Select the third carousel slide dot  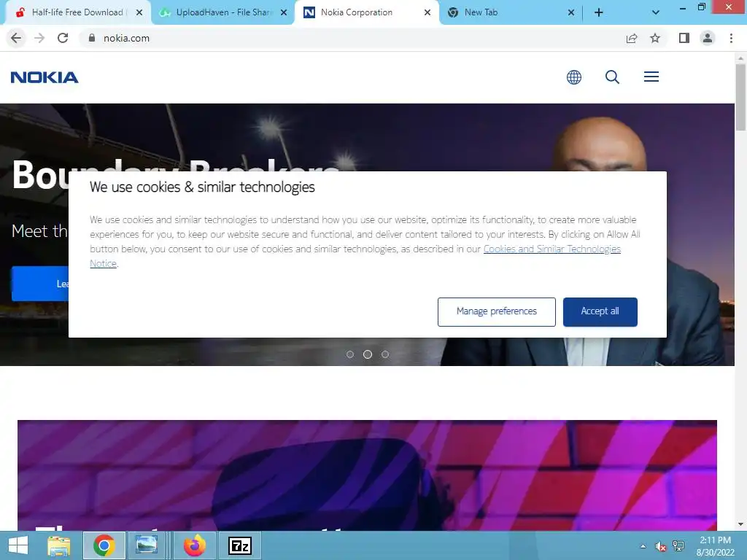385,354
